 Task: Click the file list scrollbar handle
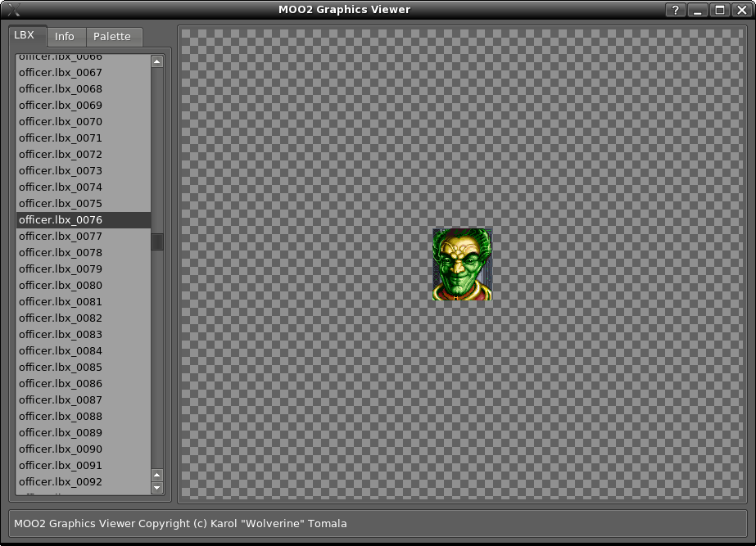(157, 242)
